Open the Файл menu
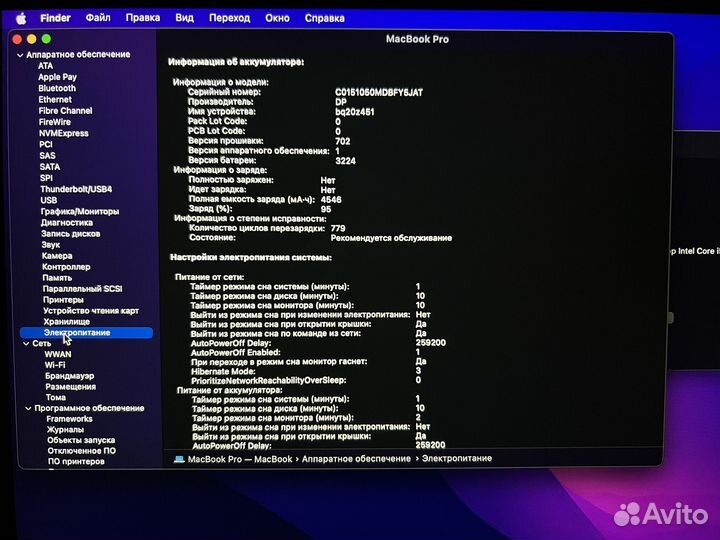720x540 pixels. point(98,18)
